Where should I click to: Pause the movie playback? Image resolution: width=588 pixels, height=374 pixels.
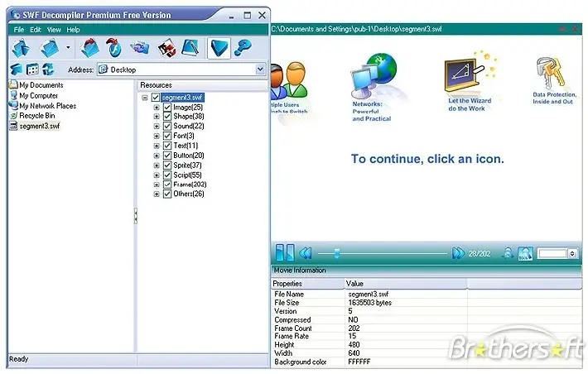[285, 253]
